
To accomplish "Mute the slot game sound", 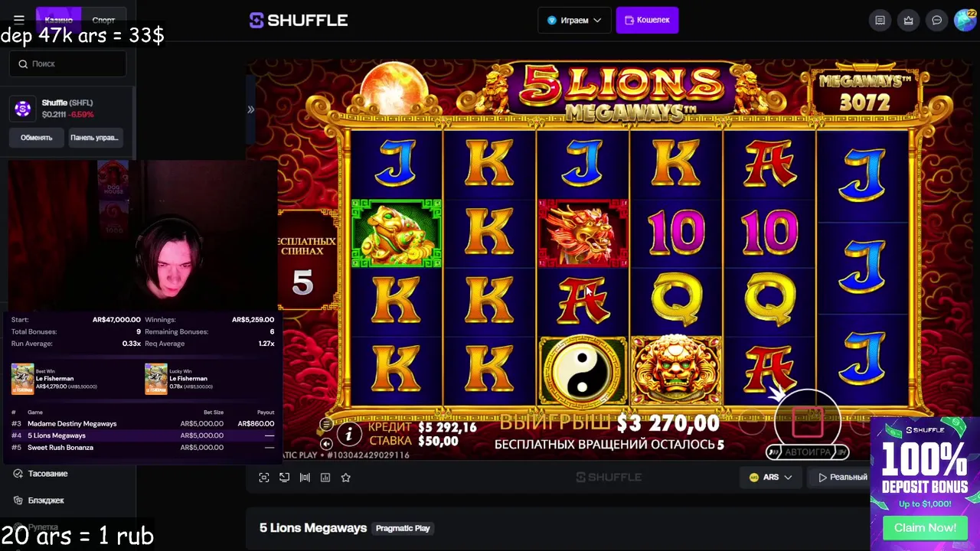I will pyautogui.click(x=326, y=444).
